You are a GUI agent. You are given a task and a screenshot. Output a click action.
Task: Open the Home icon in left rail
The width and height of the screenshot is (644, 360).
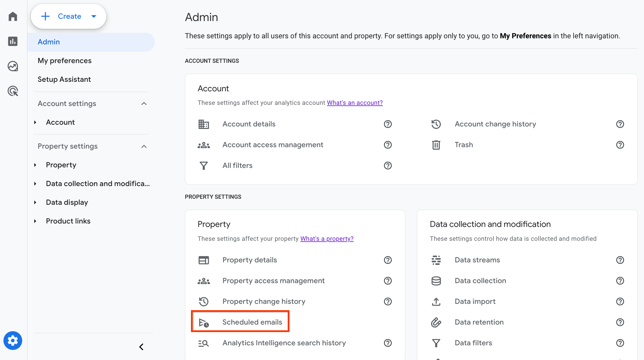point(13,16)
